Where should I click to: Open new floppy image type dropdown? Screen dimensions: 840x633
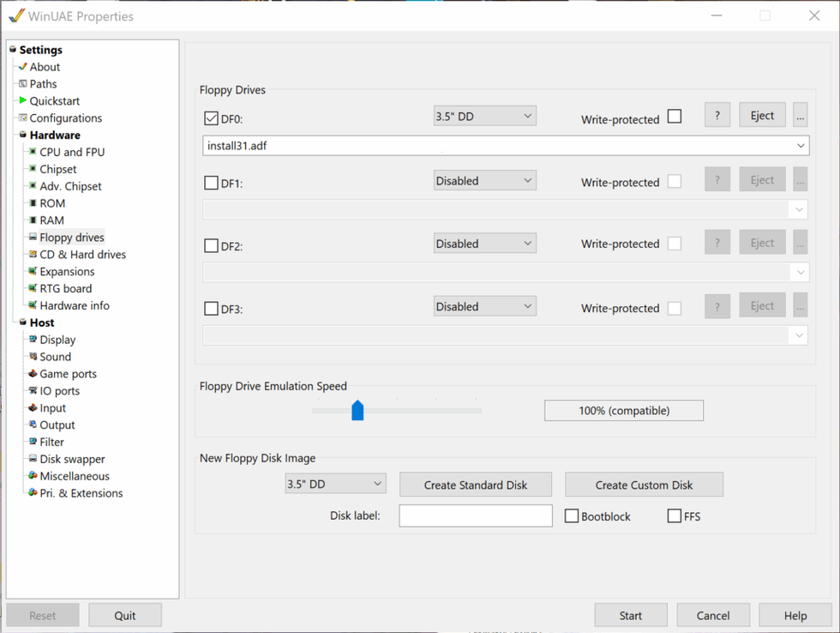click(x=335, y=484)
